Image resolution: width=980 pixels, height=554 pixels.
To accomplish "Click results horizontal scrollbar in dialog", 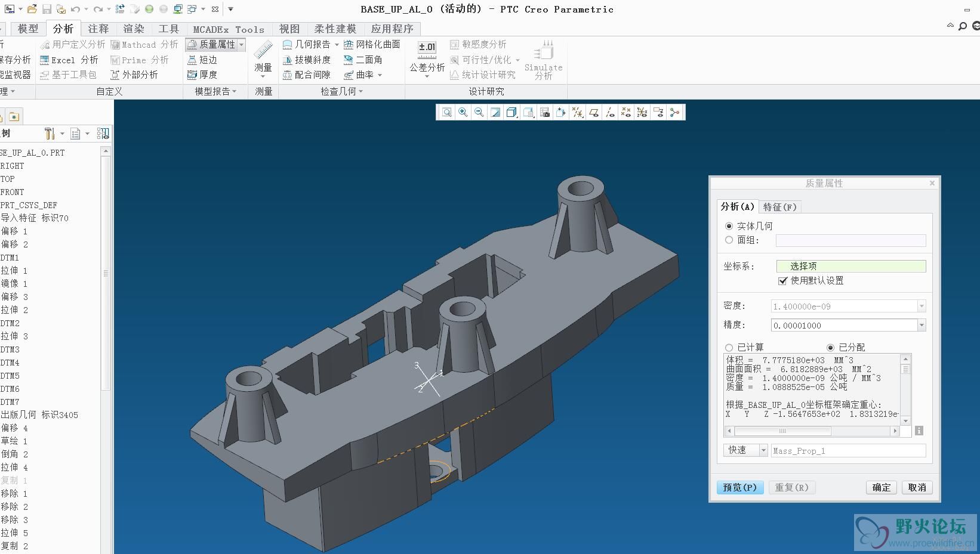I will [x=812, y=431].
